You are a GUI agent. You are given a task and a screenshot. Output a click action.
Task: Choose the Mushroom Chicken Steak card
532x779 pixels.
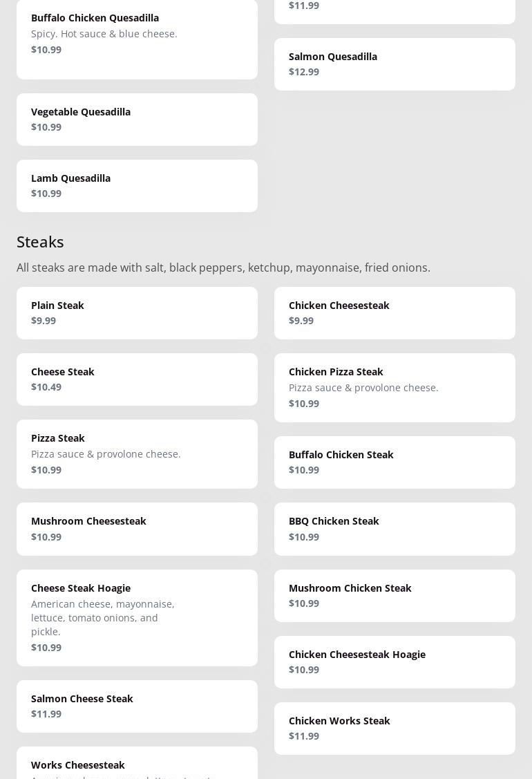tap(395, 595)
